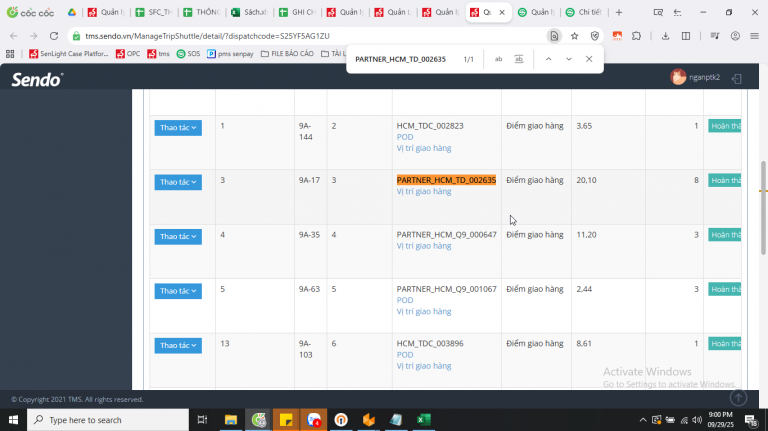Select highlighted PARTNER_HCM_TD_002635 text
The image size is (768, 431).
pyautogui.click(x=446, y=180)
